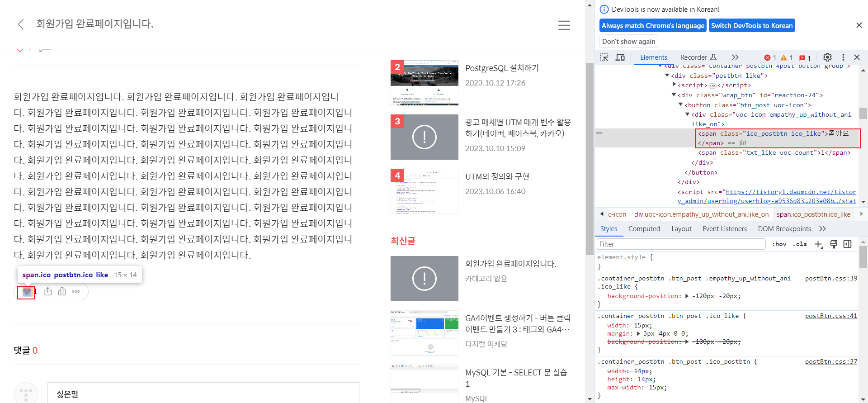Collapse the div wrap_btn reaction-24 node

click(674, 95)
